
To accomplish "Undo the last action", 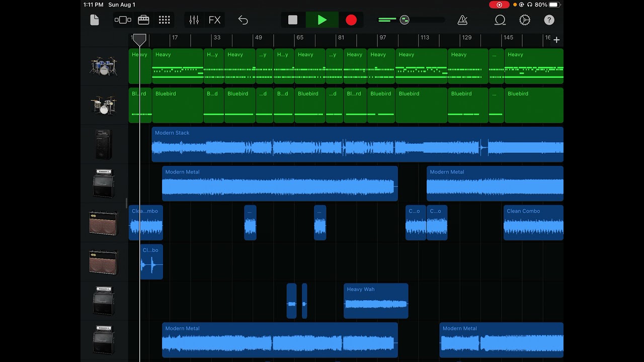I will (243, 20).
